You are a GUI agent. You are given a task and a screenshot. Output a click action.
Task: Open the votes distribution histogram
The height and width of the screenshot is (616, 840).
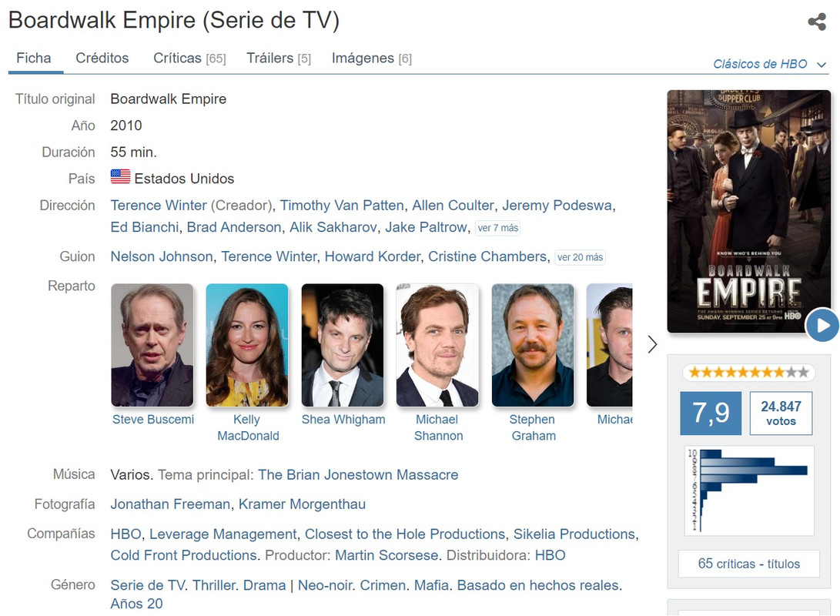[749, 490]
